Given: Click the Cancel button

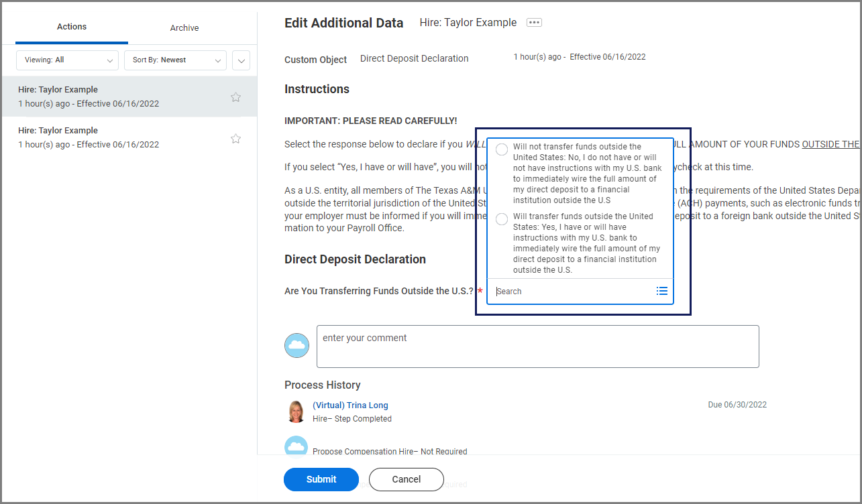Looking at the screenshot, I should pos(406,479).
